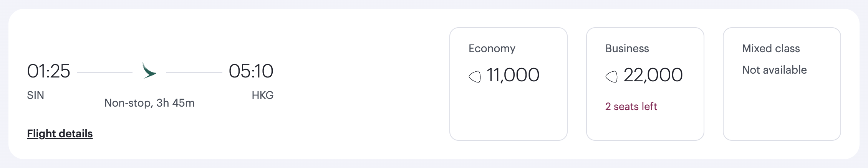This screenshot has width=868, height=168.
Task: Click the SIN origin airport code
Action: click(35, 95)
